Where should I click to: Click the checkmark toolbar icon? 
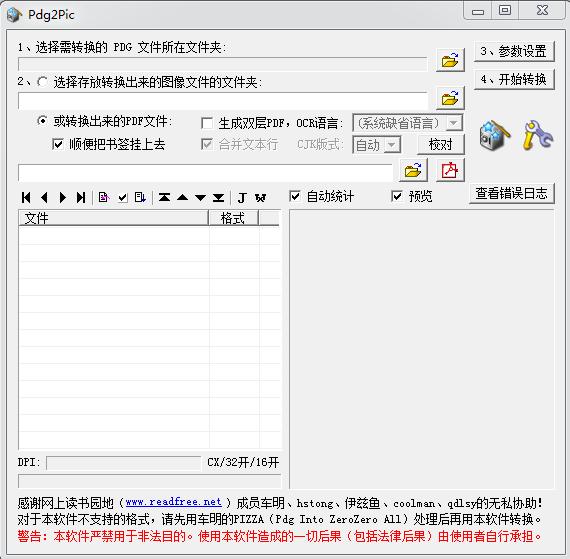click(x=123, y=198)
